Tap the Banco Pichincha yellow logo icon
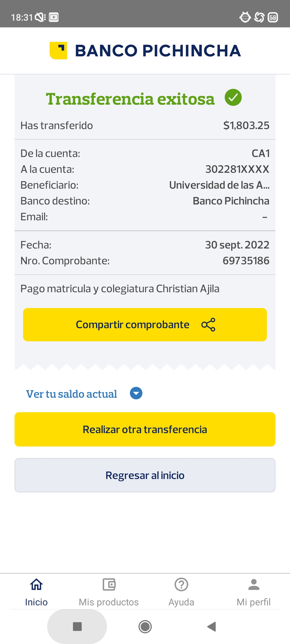Image resolution: width=290 pixels, height=644 pixels. click(58, 50)
